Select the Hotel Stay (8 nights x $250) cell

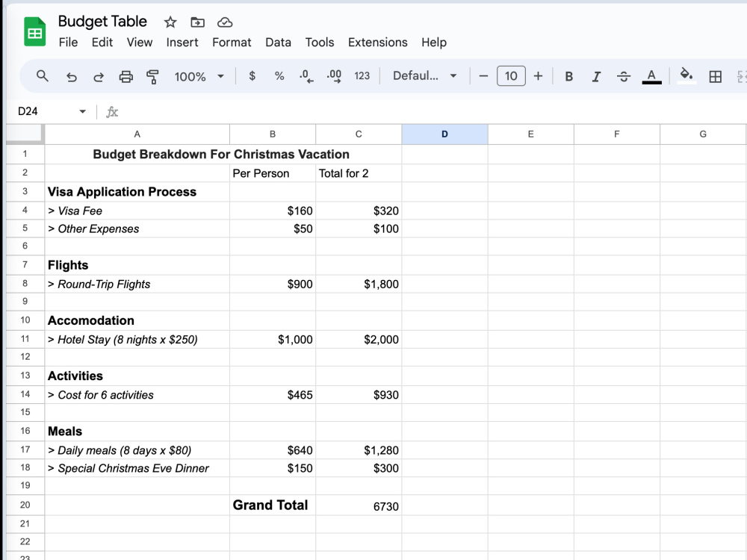click(x=137, y=340)
